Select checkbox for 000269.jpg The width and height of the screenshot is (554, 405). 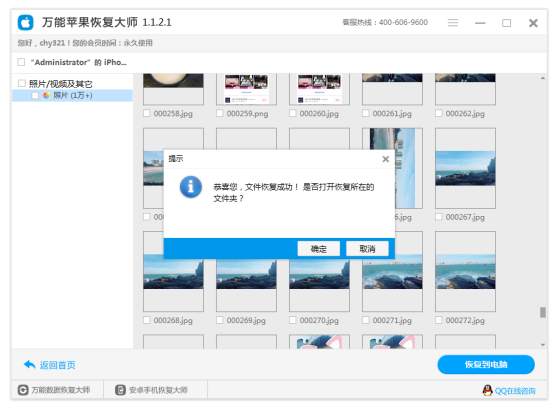220,320
